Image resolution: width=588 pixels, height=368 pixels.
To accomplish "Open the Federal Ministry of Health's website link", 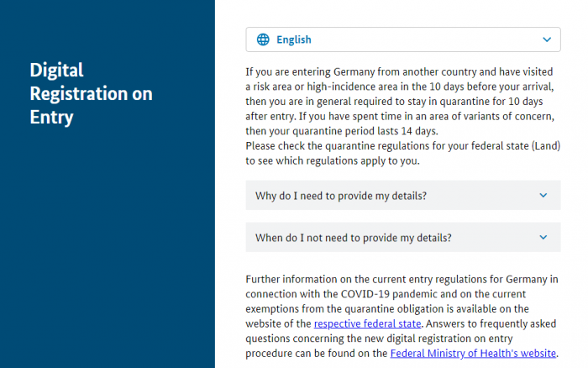I will [x=473, y=353].
